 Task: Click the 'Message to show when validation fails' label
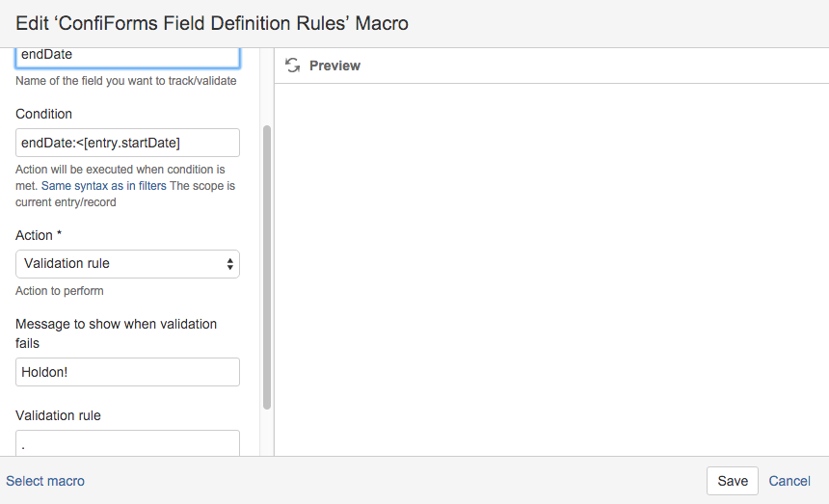116,333
